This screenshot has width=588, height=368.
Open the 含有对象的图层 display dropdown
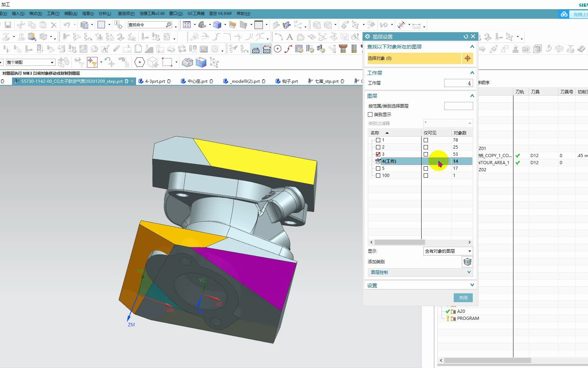[448, 251]
